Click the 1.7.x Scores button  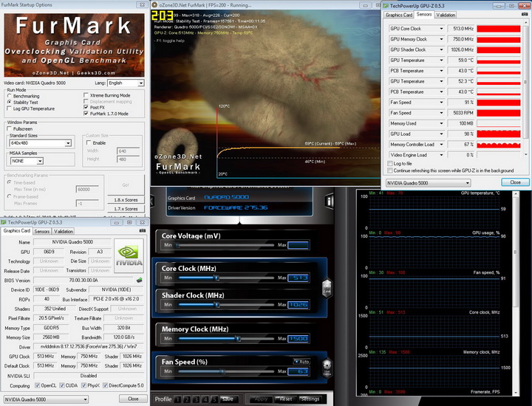coord(126,209)
